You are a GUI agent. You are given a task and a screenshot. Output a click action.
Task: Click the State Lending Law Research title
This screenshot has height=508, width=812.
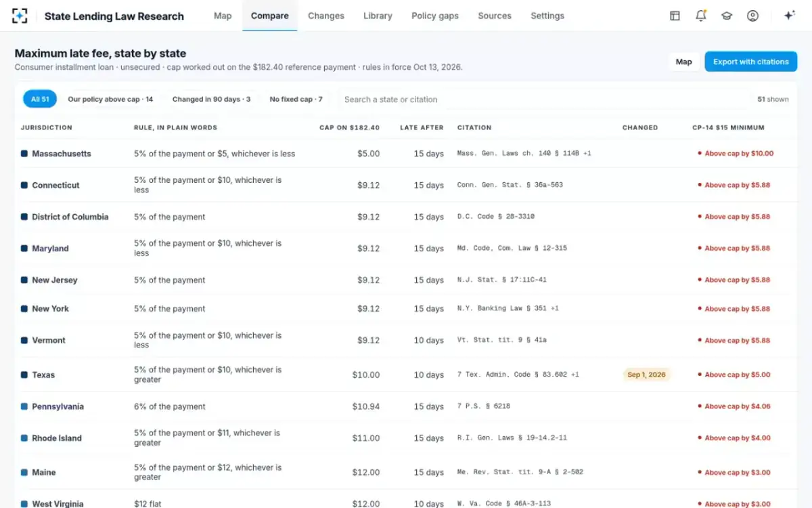click(114, 16)
